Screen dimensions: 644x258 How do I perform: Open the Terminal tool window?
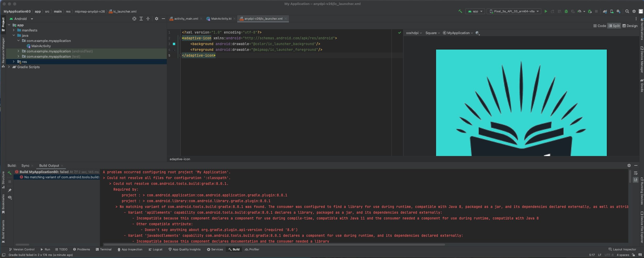(104, 249)
